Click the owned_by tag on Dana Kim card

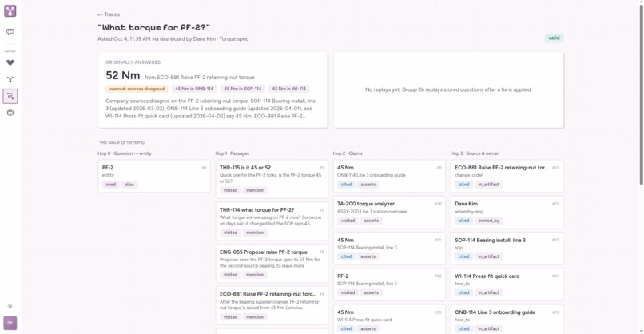[488, 221]
